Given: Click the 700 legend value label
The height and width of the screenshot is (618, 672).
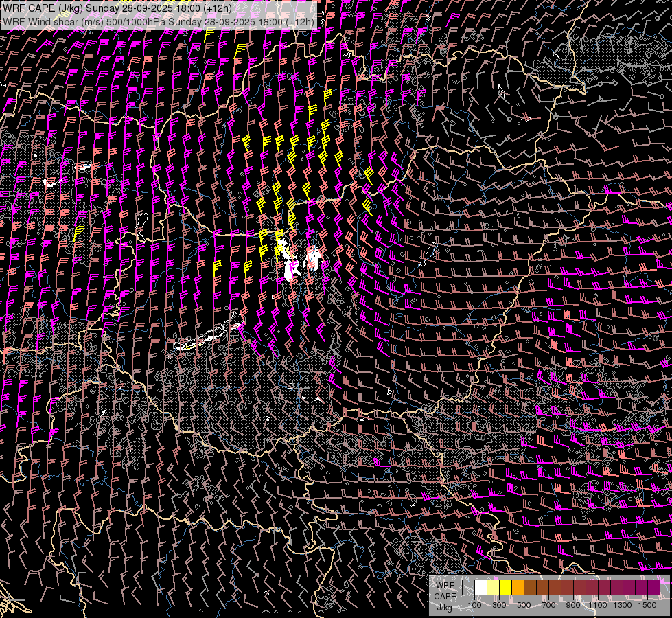Looking at the screenshot, I should 548,605.
